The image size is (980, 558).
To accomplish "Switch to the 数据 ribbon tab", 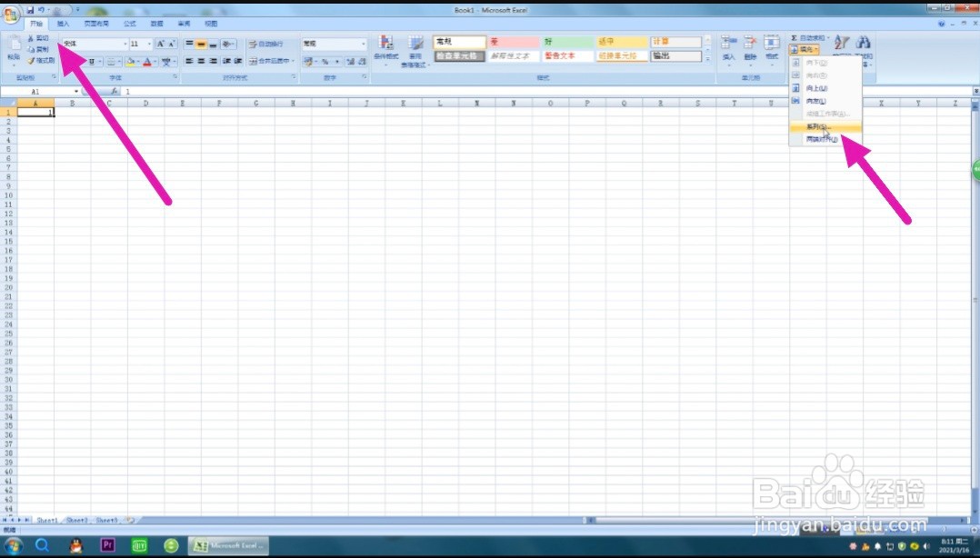I will pos(157,24).
